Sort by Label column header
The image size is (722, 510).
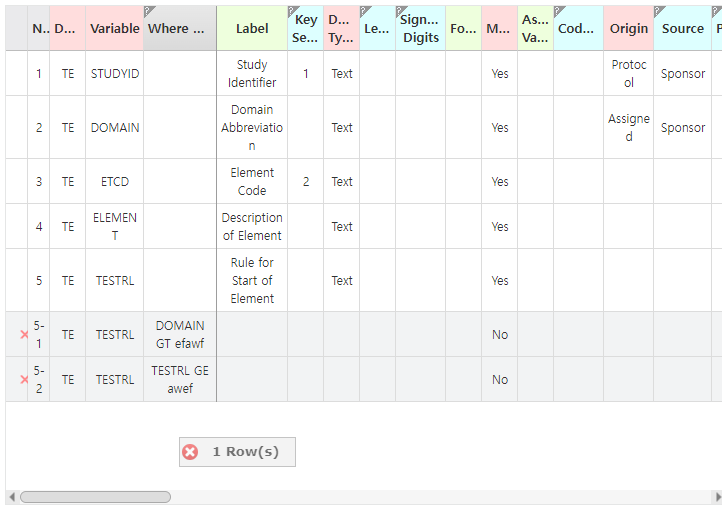point(252,29)
